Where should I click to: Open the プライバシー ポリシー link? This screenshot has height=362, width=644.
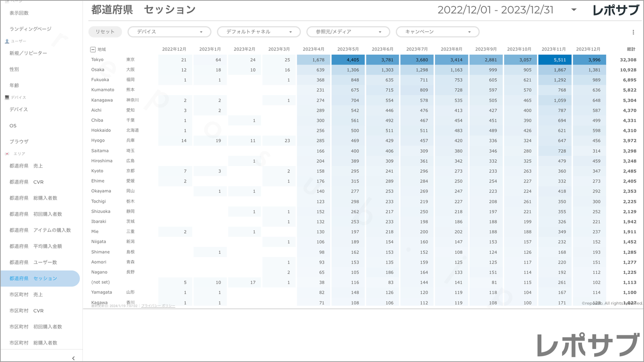pos(158,306)
